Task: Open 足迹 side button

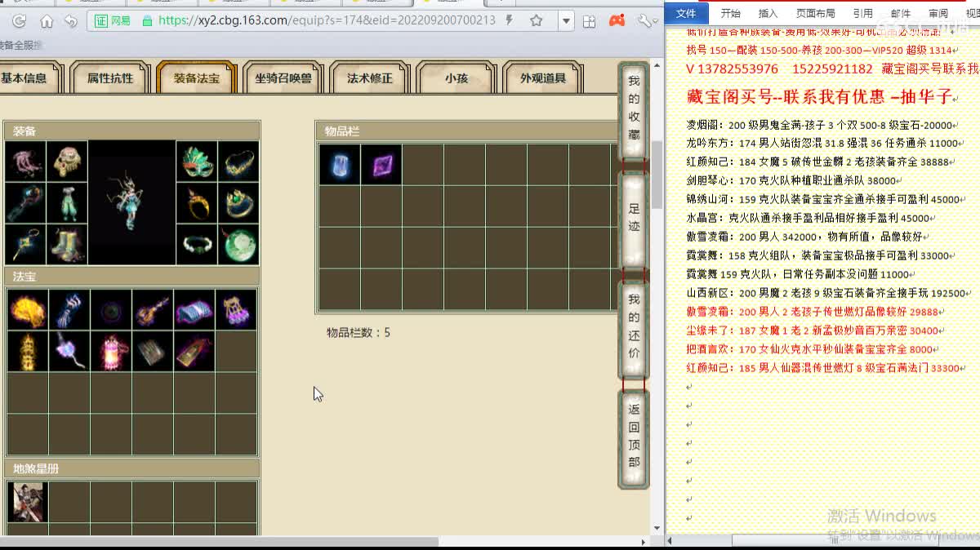Action: (x=634, y=220)
